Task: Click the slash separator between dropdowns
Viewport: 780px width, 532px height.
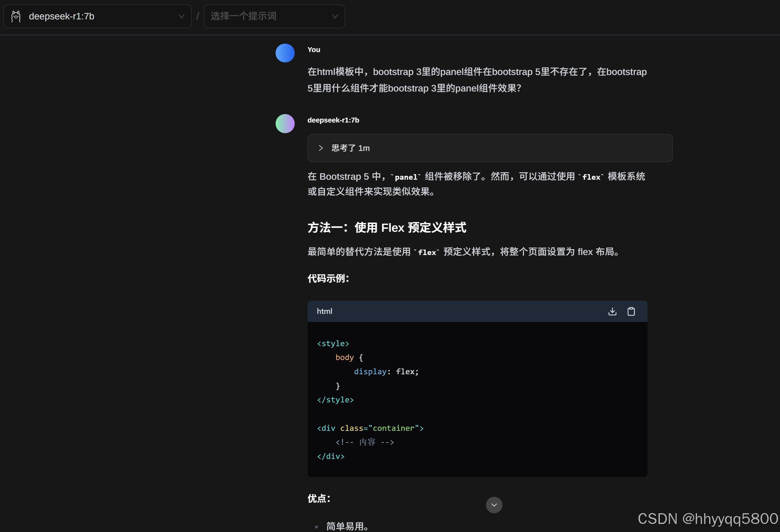Action: click(x=198, y=16)
